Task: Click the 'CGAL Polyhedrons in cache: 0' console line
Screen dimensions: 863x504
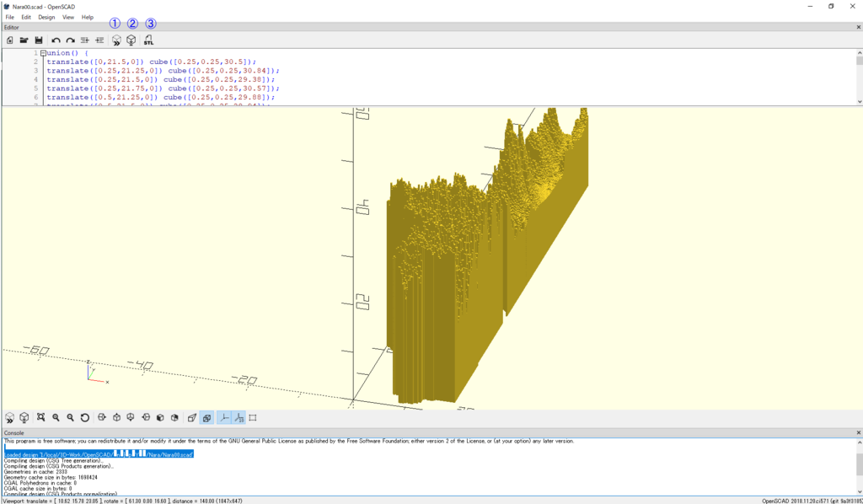Action: [40, 483]
